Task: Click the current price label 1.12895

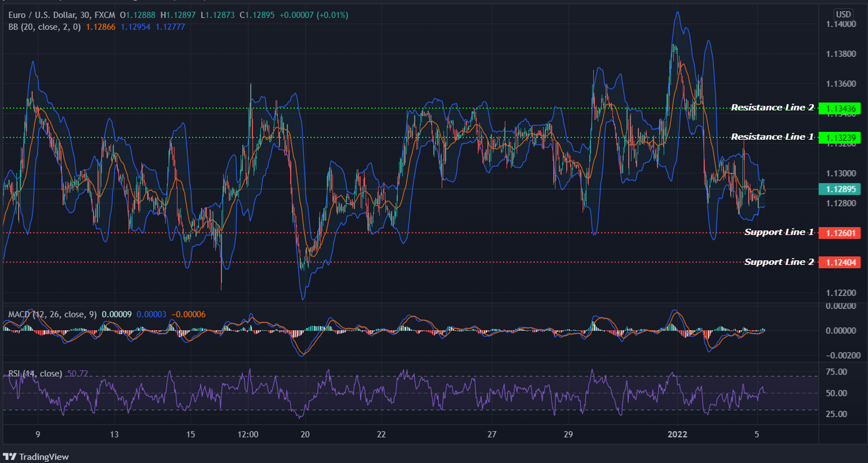Action: 841,189
